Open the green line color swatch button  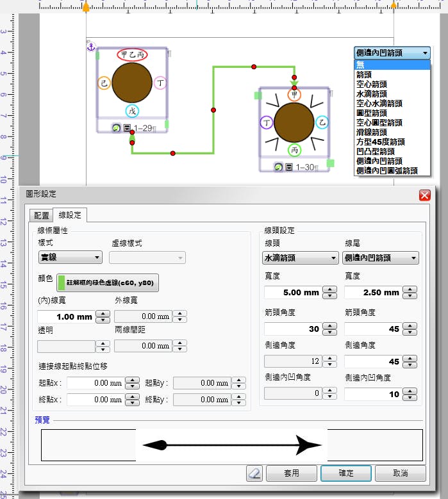point(108,283)
